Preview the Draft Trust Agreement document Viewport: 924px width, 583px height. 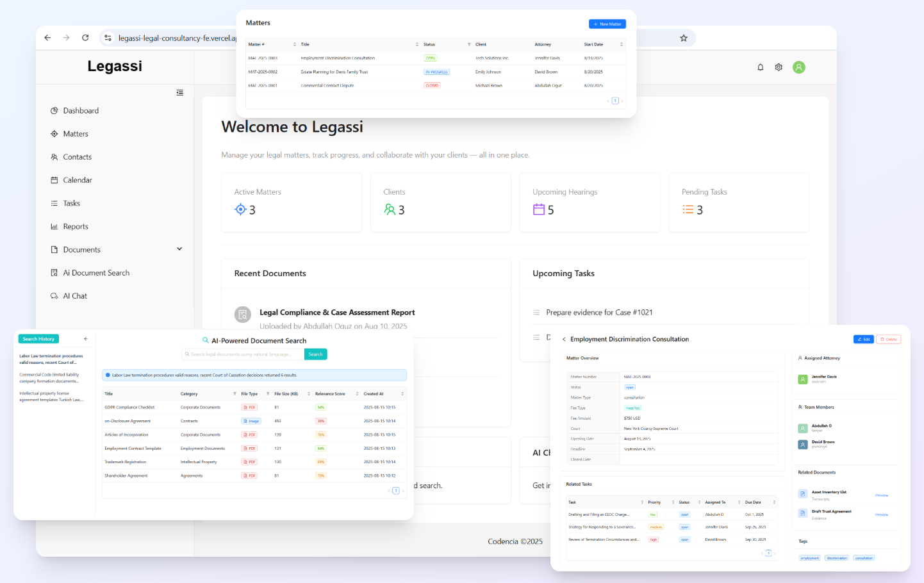pos(882,514)
